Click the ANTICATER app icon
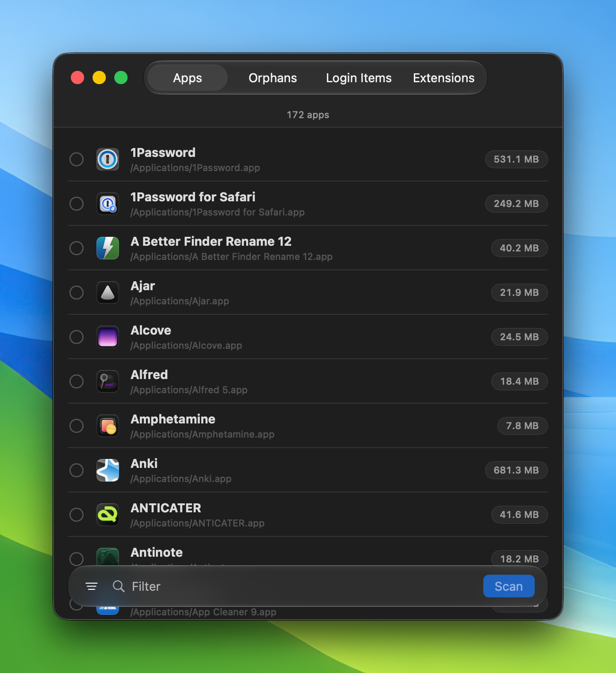Viewport: 616px width, 673px height. tap(108, 515)
